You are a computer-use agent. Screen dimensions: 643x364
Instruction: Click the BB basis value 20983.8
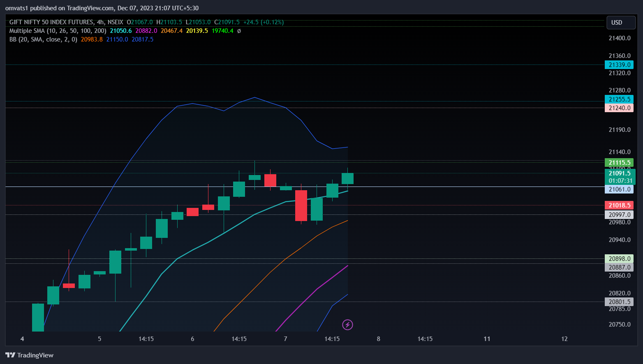[x=92, y=39]
